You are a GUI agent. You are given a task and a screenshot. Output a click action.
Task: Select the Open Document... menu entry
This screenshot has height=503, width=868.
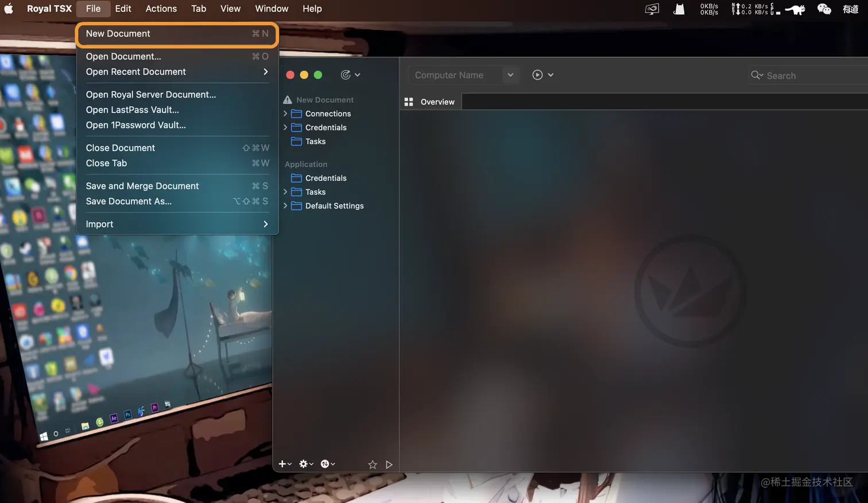coord(177,56)
